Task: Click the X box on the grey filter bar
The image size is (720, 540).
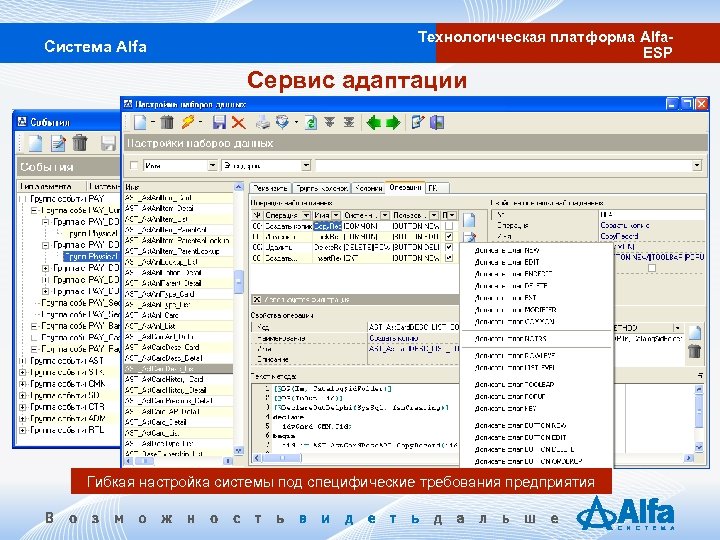Action: coord(257,299)
